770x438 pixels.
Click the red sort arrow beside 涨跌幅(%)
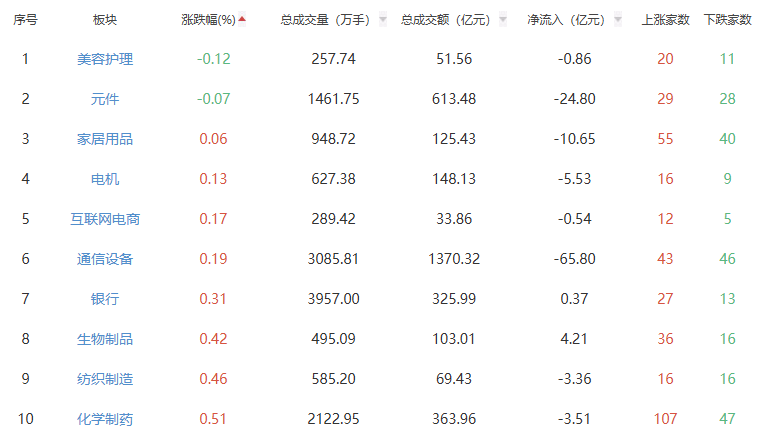pyautogui.click(x=242, y=19)
